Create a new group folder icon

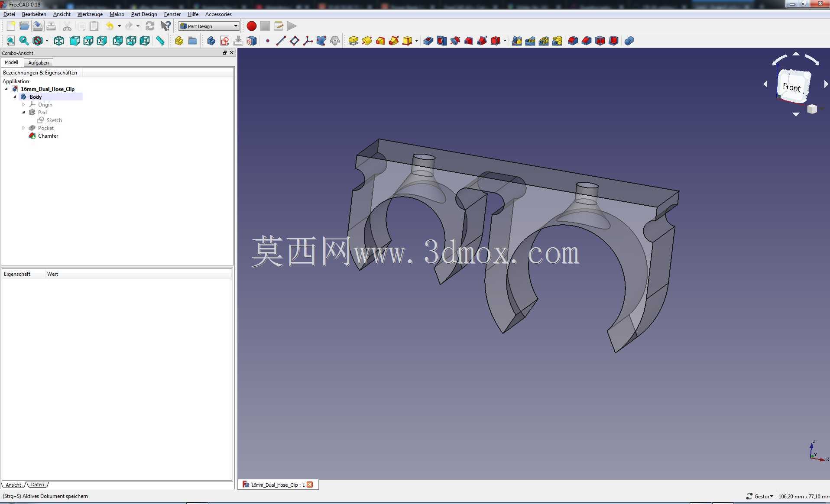tap(192, 41)
